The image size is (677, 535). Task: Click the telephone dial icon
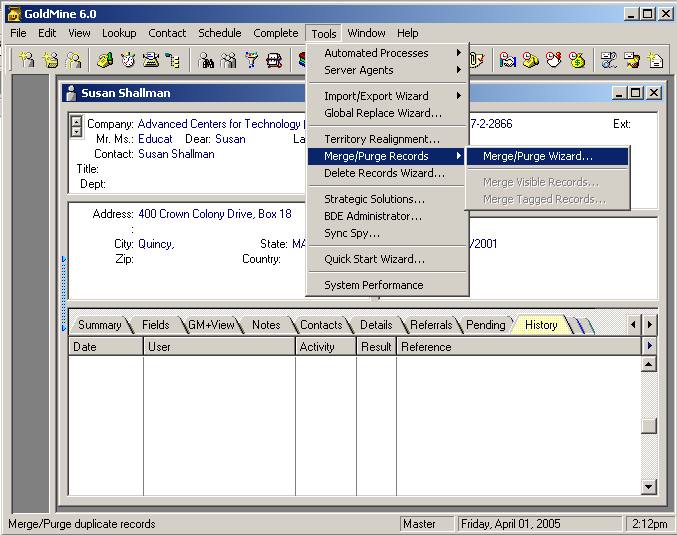point(105,60)
